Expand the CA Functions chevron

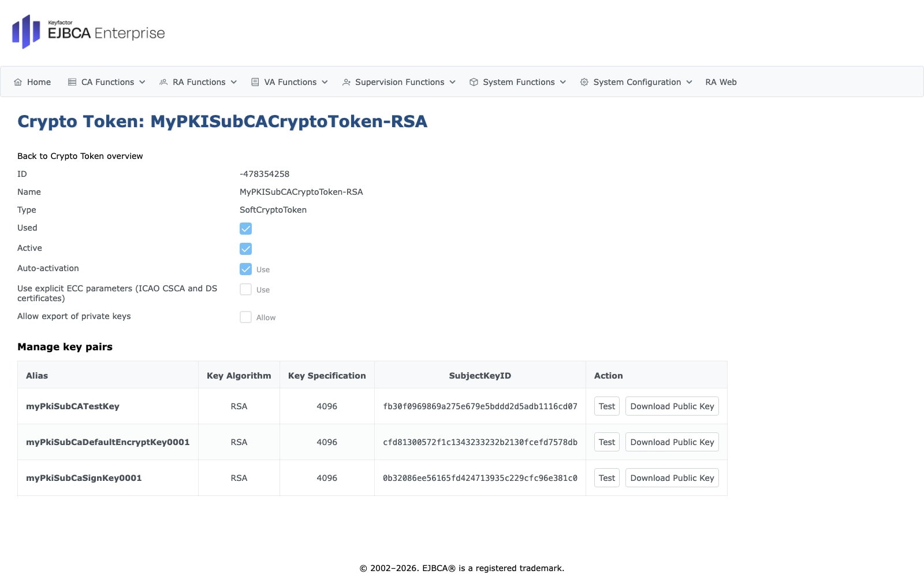pyautogui.click(x=142, y=82)
